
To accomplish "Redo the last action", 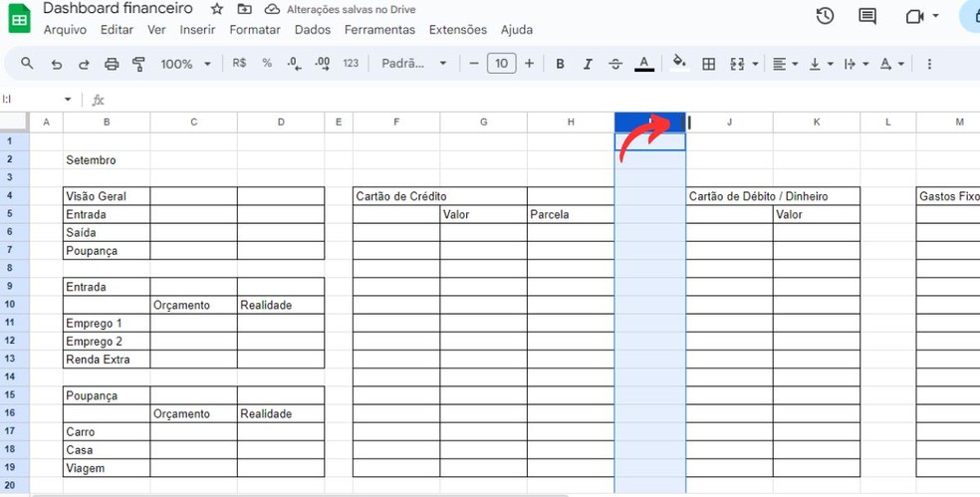I will point(84,64).
